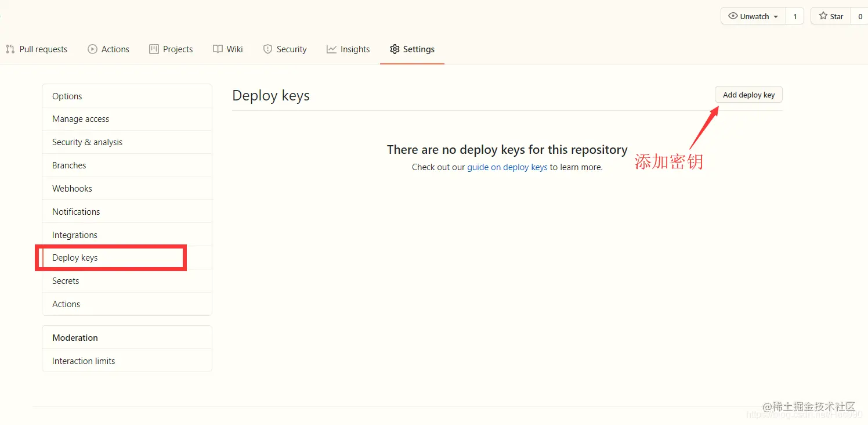868x425 pixels.
Task: Click the Projects board icon
Action: tap(154, 49)
